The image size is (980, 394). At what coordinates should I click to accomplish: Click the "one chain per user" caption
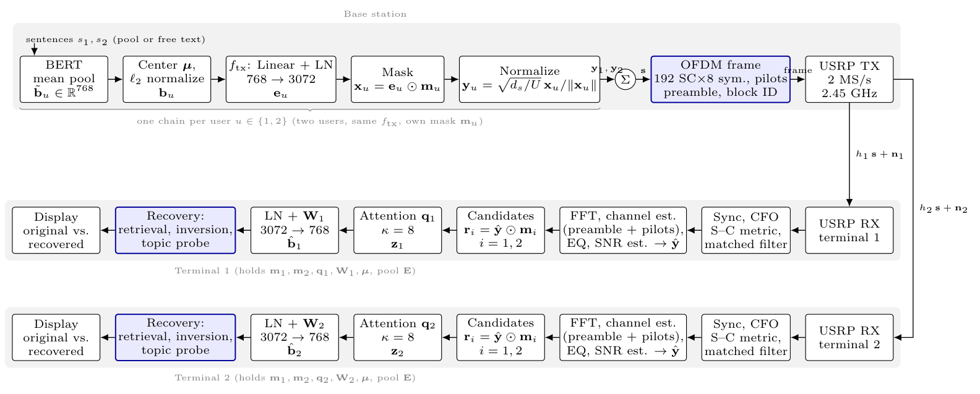coord(310,122)
